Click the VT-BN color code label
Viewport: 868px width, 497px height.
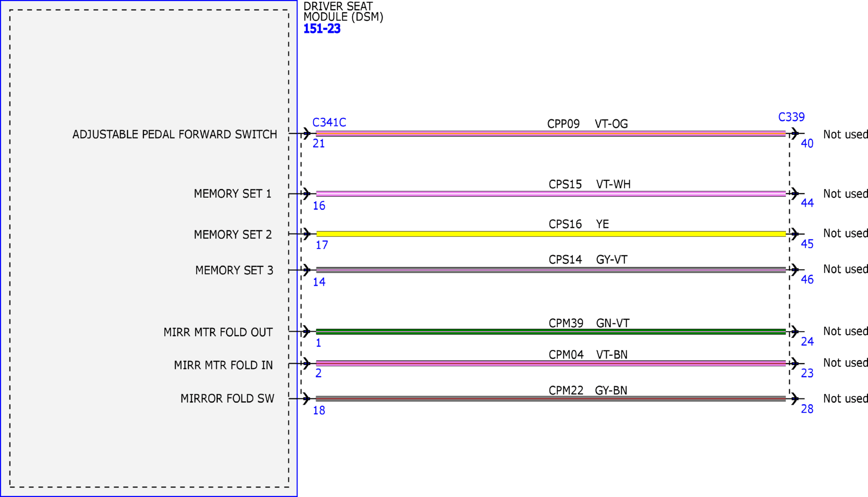pos(612,355)
